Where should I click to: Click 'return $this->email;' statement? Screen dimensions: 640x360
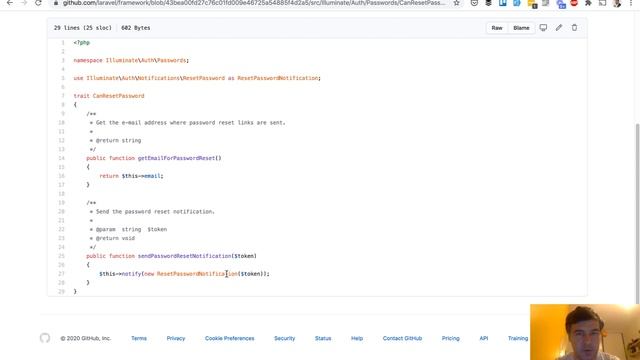[131, 176]
